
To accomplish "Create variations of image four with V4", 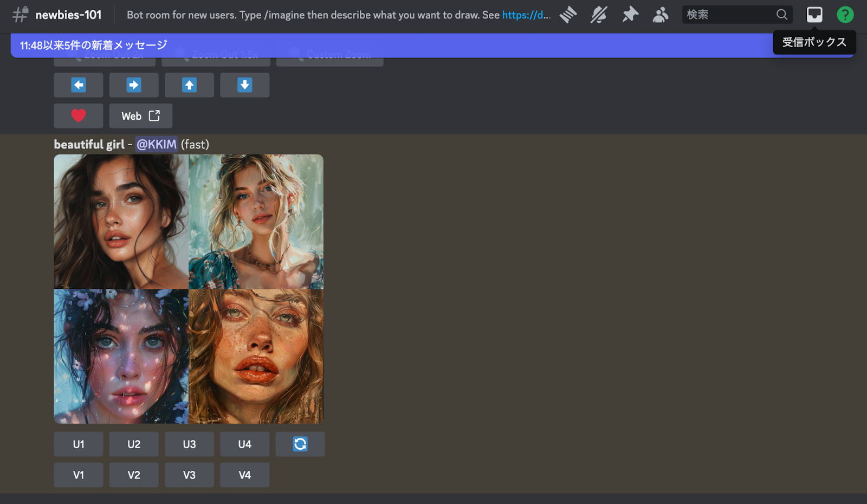I will coord(244,475).
